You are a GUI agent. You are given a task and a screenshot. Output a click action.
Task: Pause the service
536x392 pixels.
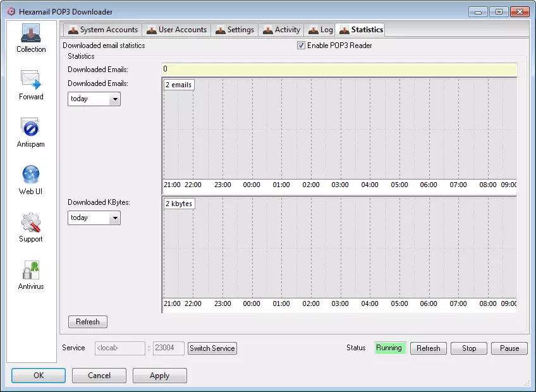click(x=509, y=348)
